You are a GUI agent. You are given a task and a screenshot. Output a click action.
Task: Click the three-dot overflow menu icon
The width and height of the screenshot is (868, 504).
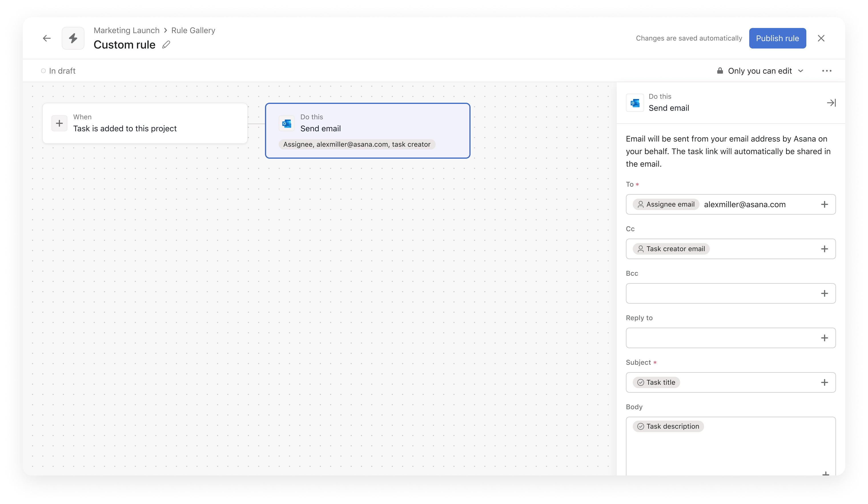point(827,71)
